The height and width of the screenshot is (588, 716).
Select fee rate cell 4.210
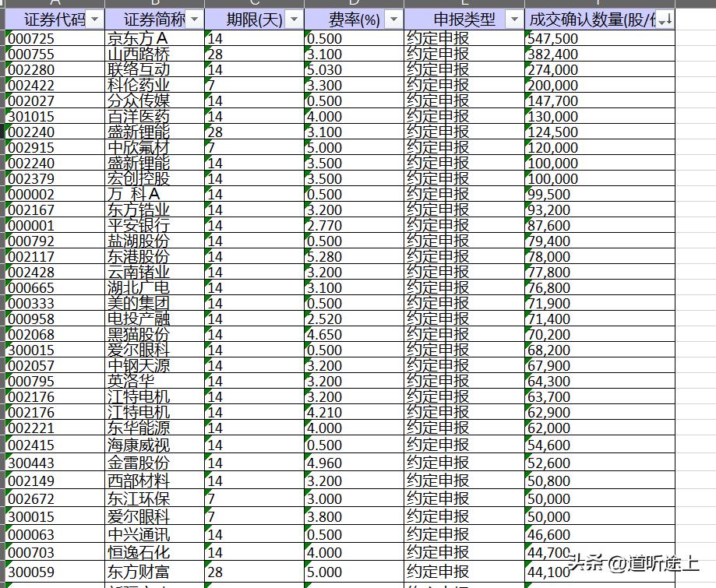click(x=354, y=412)
